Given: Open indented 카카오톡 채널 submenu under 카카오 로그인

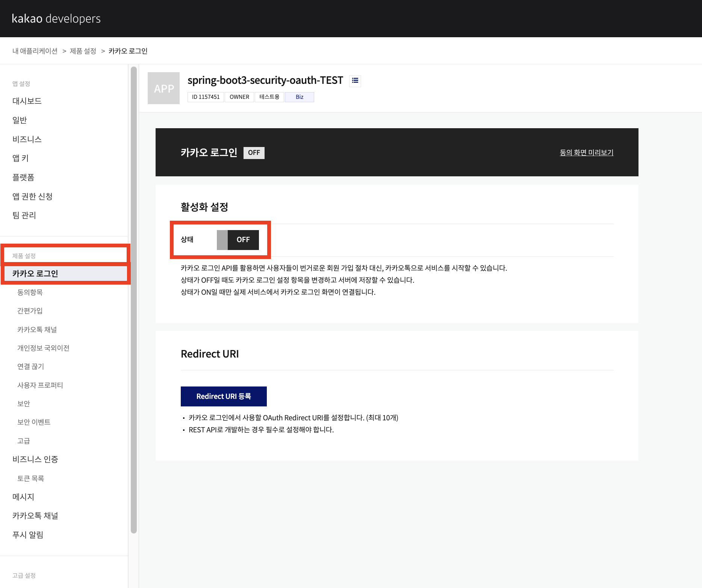Looking at the screenshot, I should [x=37, y=329].
